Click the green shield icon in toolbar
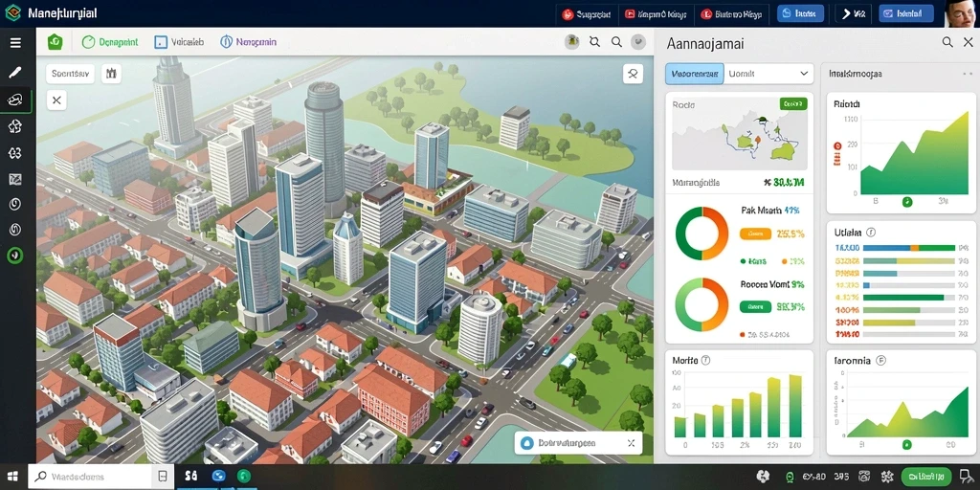 (55, 42)
